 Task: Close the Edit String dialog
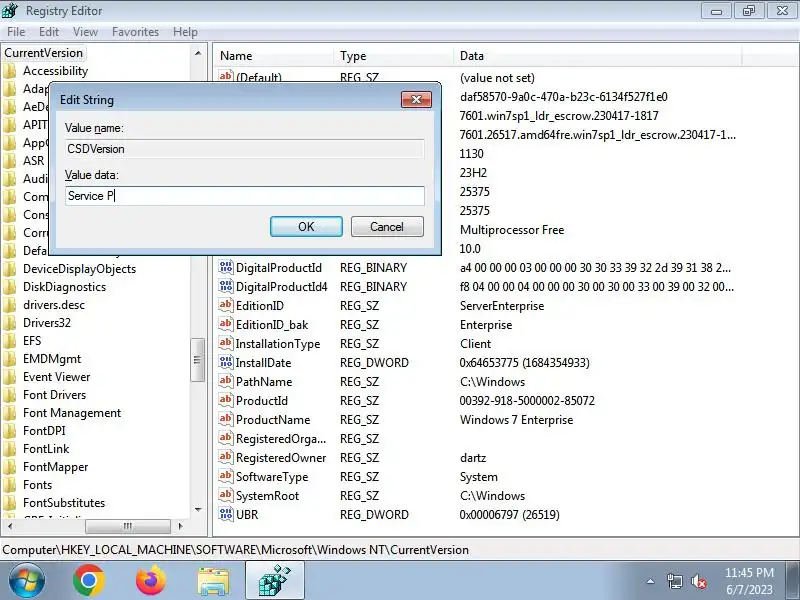(x=416, y=99)
